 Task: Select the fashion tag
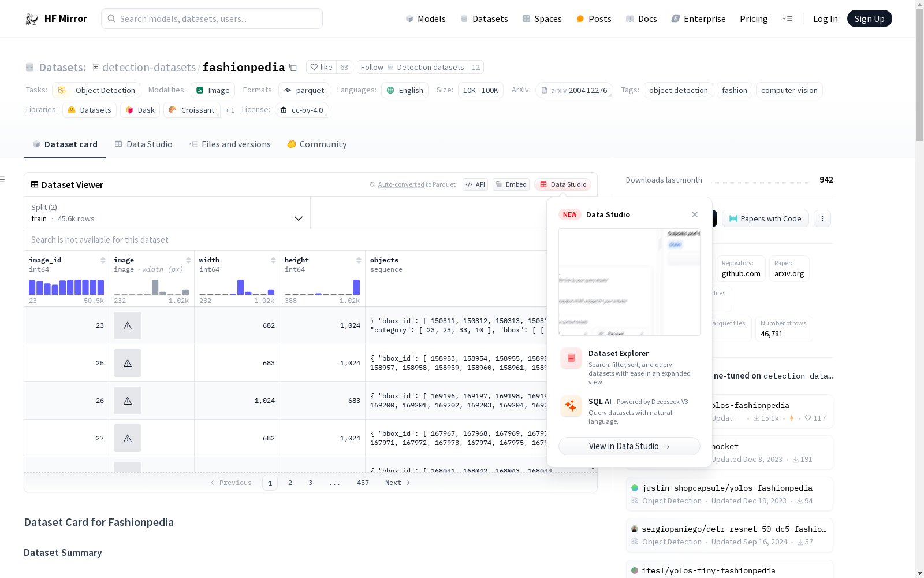pyautogui.click(x=735, y=90)
